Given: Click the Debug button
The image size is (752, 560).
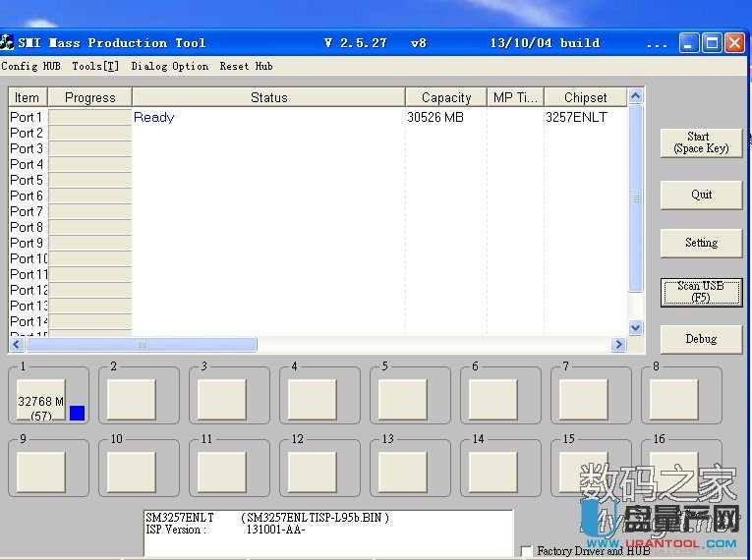Looking at the screenshot, I should [x=701, y=339].
